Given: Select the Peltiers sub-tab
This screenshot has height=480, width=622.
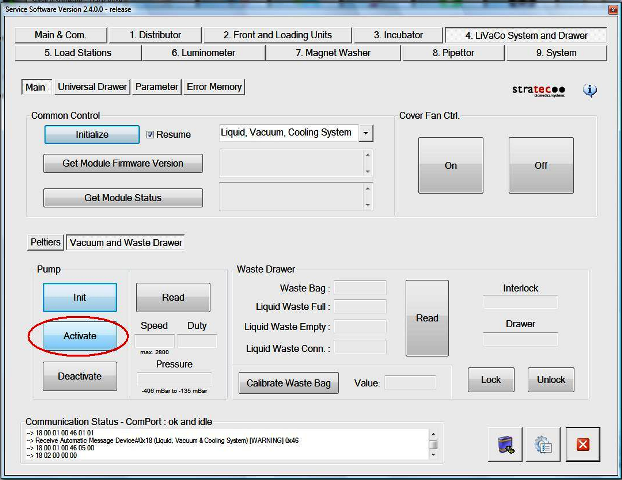Looking at the screenshot, I should tap(45, 242).
